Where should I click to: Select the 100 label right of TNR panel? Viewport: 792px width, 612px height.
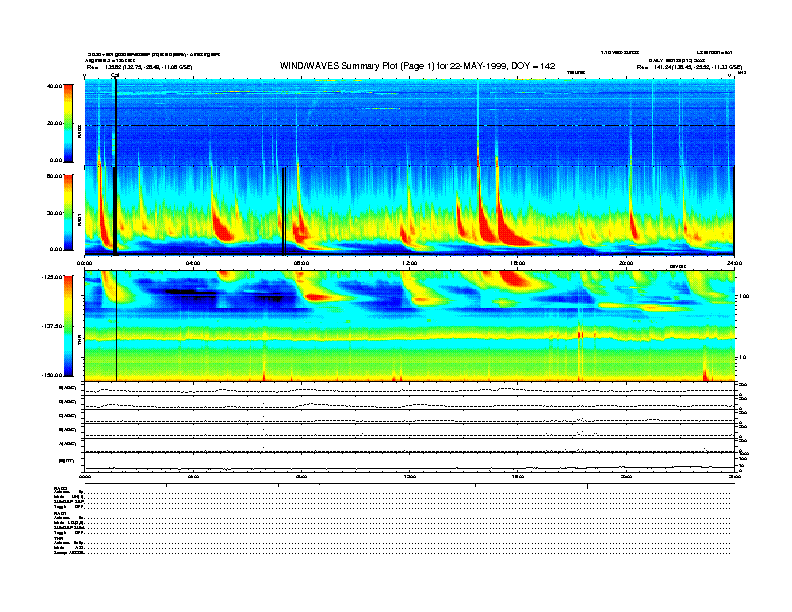tap(744, 296)
